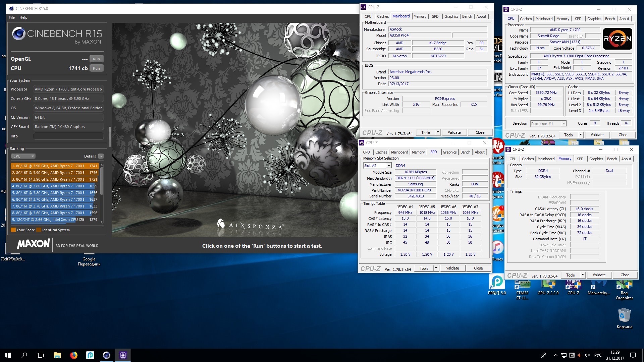Open the CPU ranking type dropdown
The width and height of the screenshot is (644, 362).
pos(23,156)
